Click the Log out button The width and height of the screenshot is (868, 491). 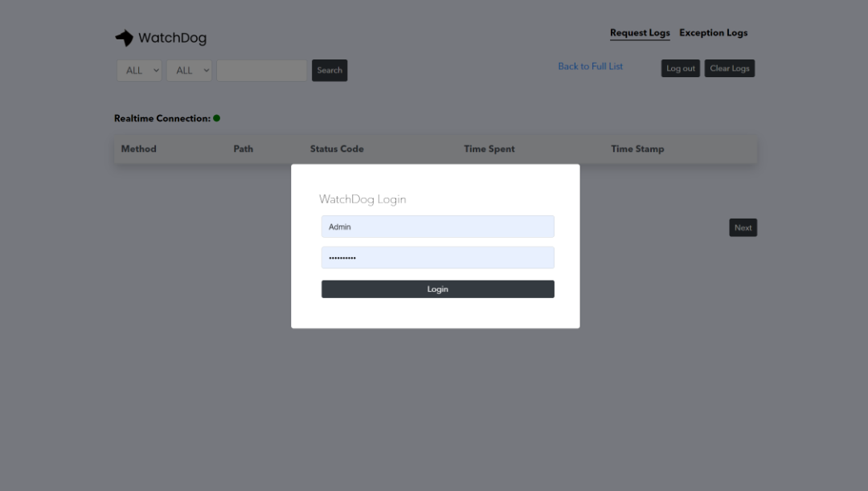(x=680, y=68)
